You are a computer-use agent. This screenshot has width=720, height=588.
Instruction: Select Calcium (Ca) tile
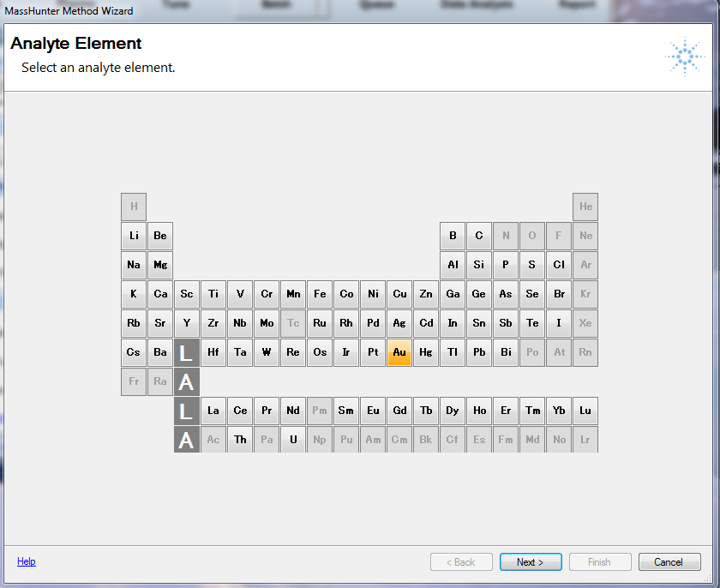tap(160, 294)
